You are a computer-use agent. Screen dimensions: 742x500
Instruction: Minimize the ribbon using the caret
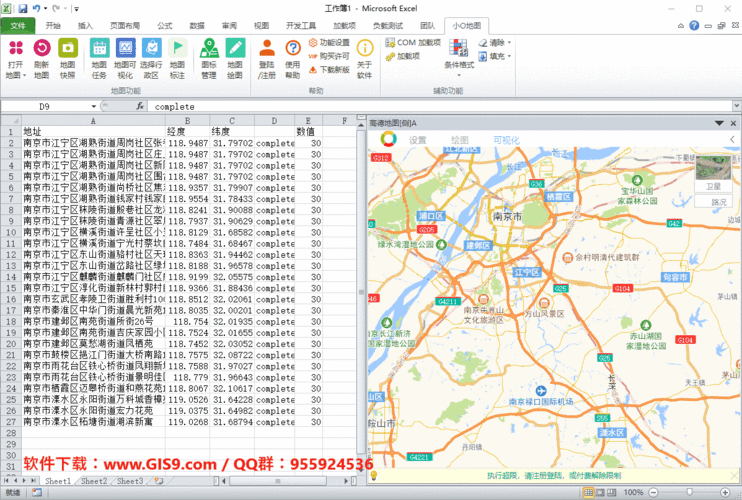tap(680, 26)
